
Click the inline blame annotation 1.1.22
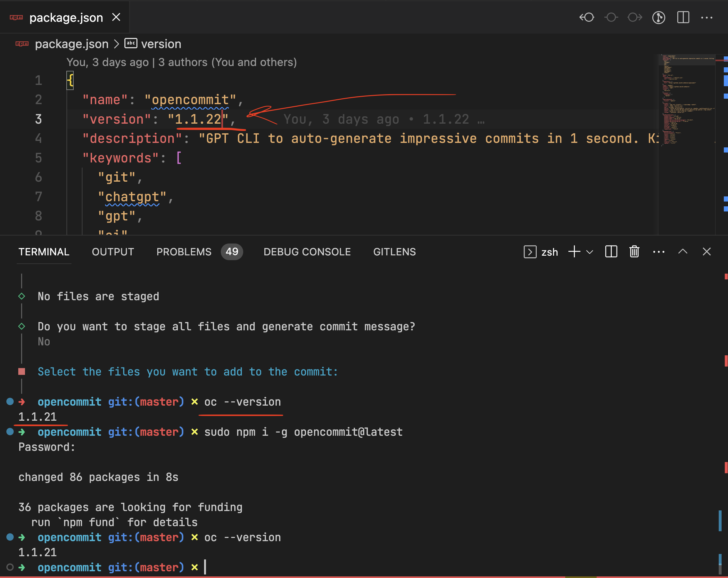tap(384, 119)
